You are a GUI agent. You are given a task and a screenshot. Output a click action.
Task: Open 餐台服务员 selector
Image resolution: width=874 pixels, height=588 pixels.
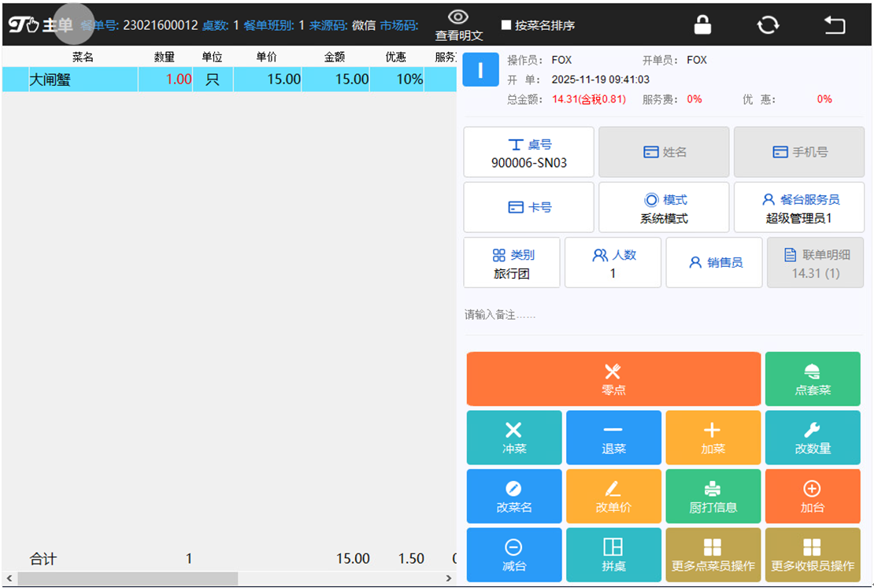(798, 208)
